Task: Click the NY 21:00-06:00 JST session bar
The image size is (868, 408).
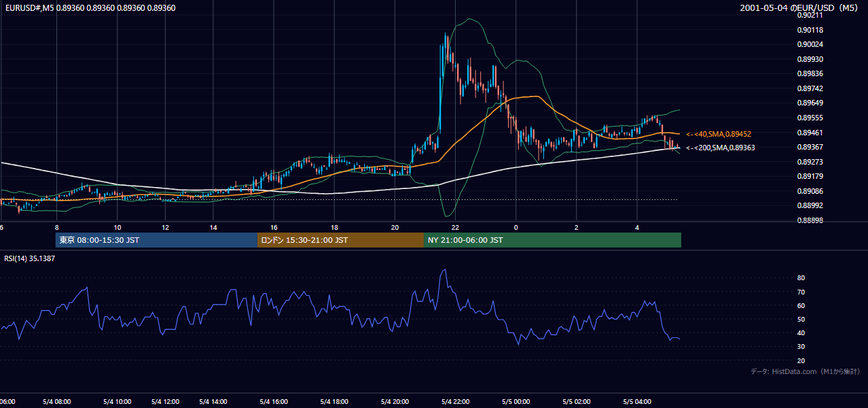Action: 552,240
